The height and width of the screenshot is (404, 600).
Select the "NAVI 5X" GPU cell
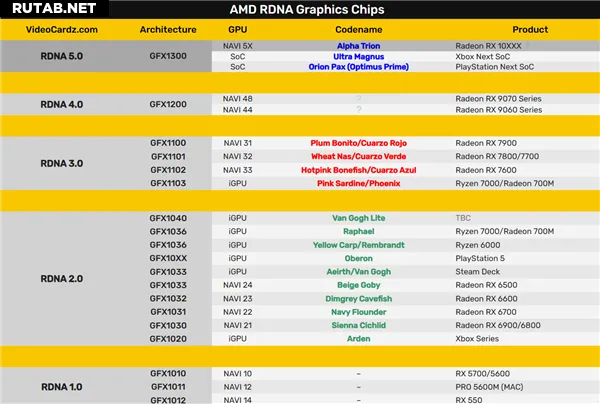[238, 46]
